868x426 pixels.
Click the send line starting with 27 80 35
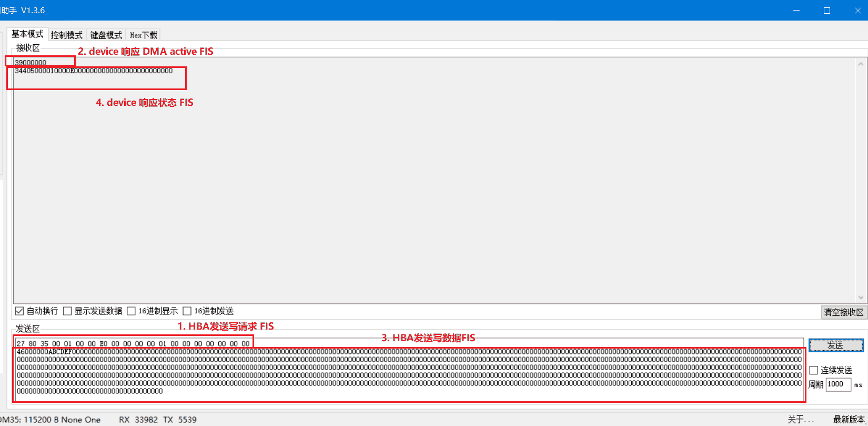pos(133,344)
